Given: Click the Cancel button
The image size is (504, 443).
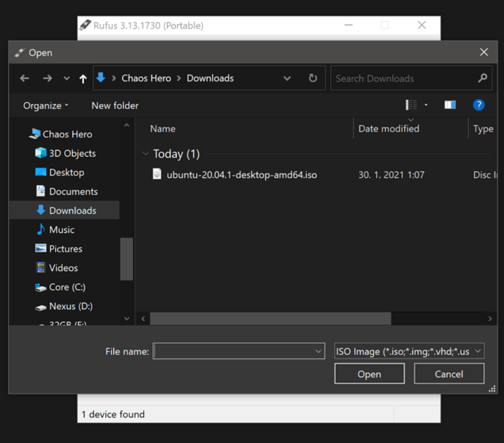Looking at the screenshot, I should [x=449, y=374].
